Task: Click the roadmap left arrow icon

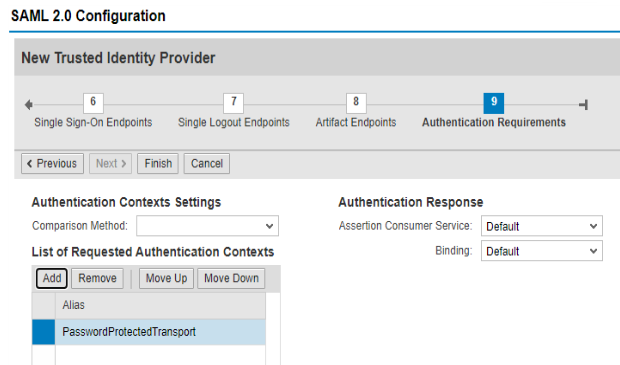Action: click(x=28, y=105)
